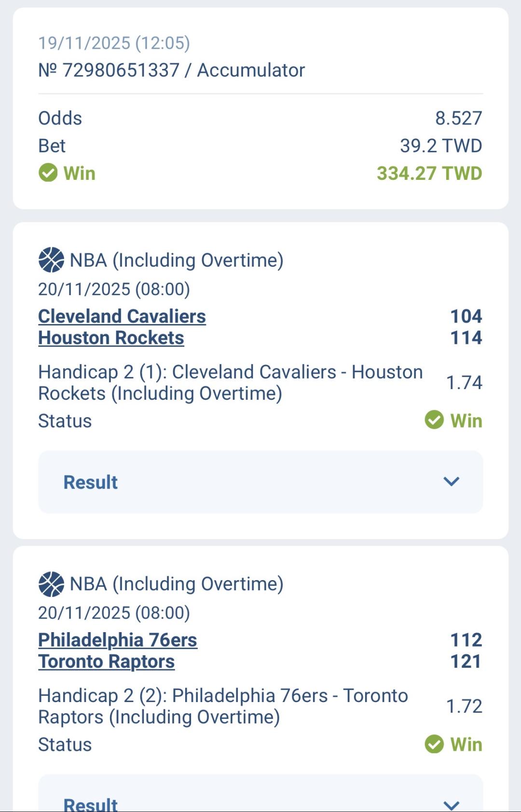Tap the Handicap 2 (2) odds 1.72
This screenshot has width=521, height=812.
[464, 706]
